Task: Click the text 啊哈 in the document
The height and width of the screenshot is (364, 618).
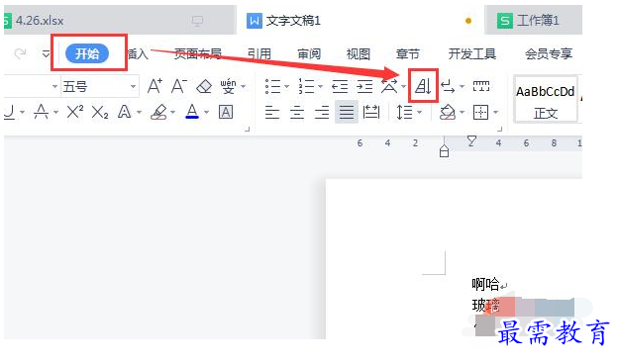Action: click(485, 284)
